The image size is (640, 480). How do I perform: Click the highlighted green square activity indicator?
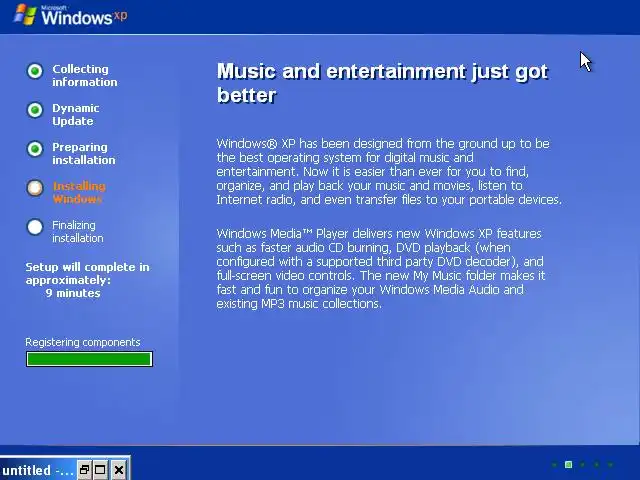click(568, 464)
